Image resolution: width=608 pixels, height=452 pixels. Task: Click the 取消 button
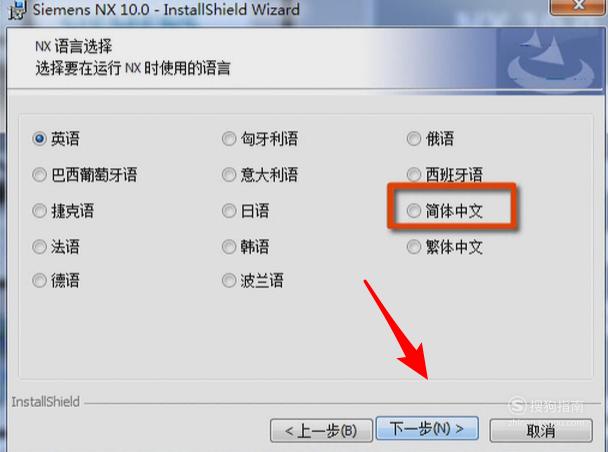tap(541, 430)
